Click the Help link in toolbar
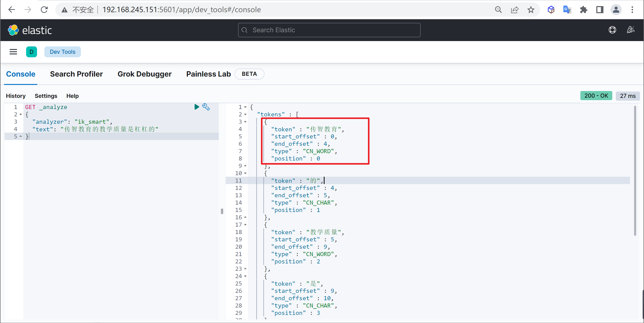This screenshot has height=323, width=644. pyautogui.click(x=73, y=96)
